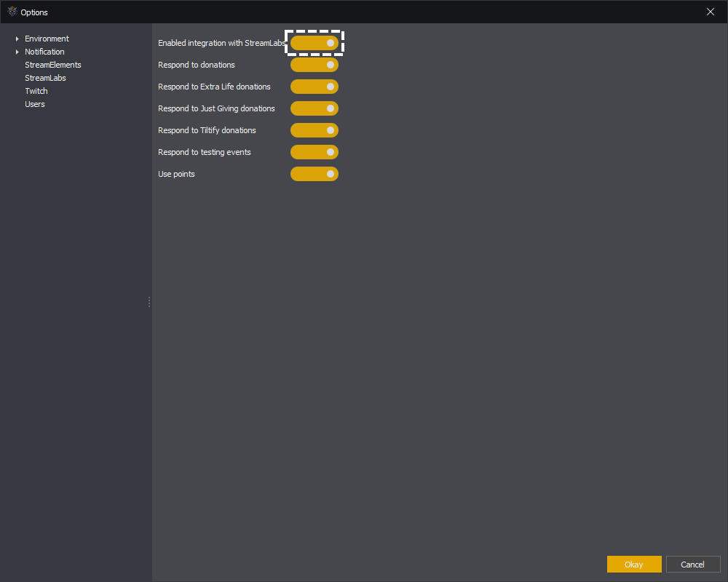
Task: Click the 'Respond to donations' label
Action: click(x=197, y=65)
